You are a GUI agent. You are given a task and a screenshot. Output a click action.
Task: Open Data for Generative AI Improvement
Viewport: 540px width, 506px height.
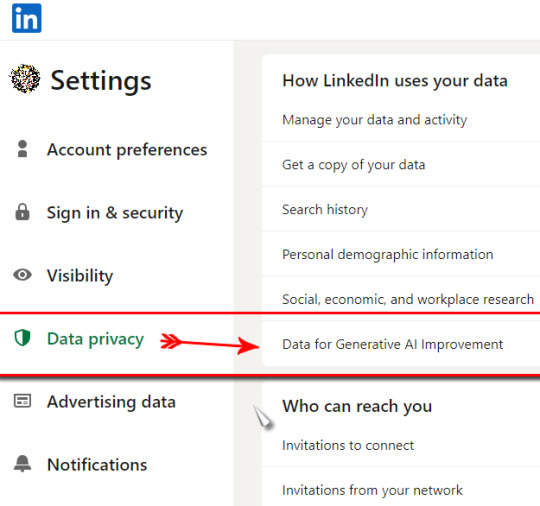click(x=401, y=344)
